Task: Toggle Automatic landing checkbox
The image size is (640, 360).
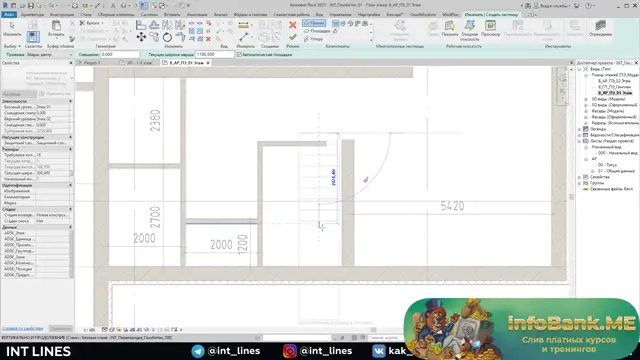Action: pyautogui.click(x=240, y=54)
